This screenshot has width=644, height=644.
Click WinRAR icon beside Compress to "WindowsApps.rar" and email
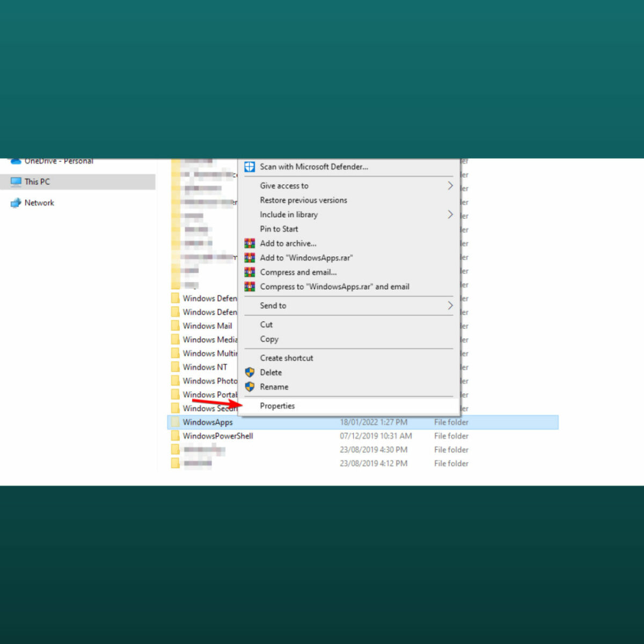tap(250, 287)
